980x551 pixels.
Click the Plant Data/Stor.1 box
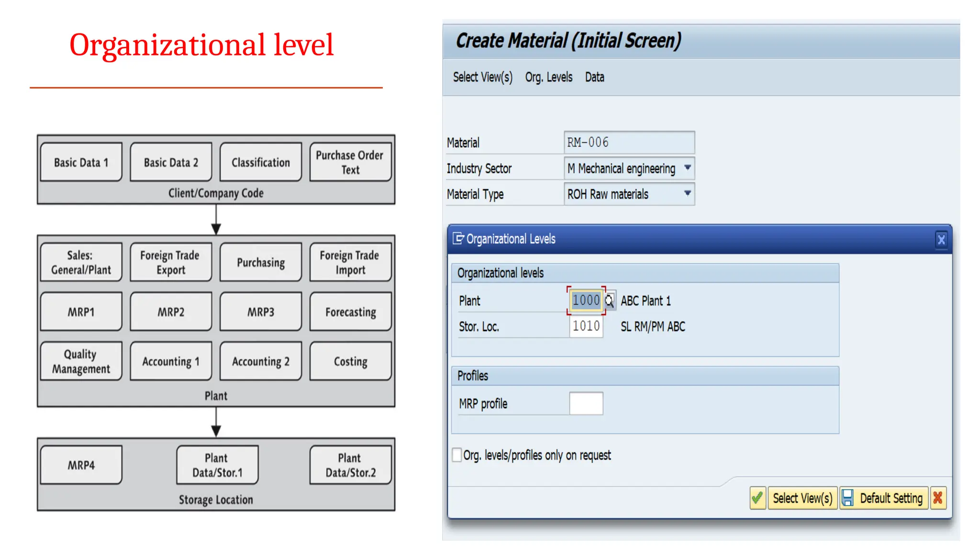pyautogui.click(x=217, y=465)
